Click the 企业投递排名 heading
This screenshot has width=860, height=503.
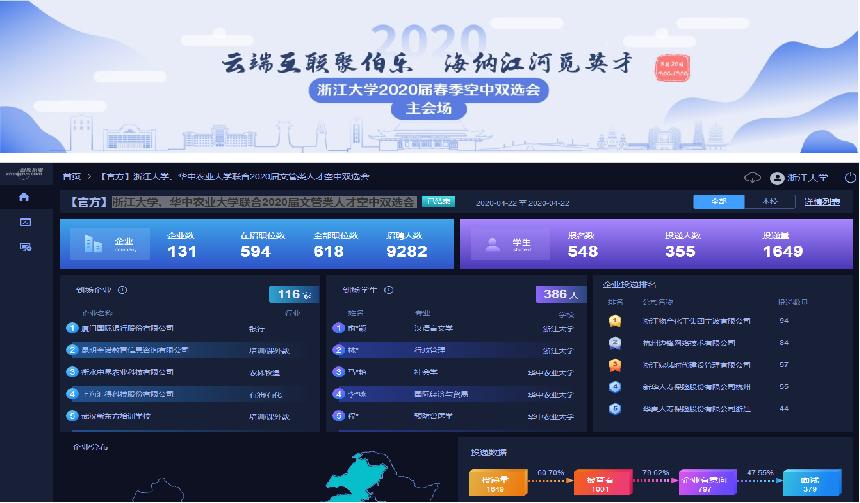coord(629,284)
